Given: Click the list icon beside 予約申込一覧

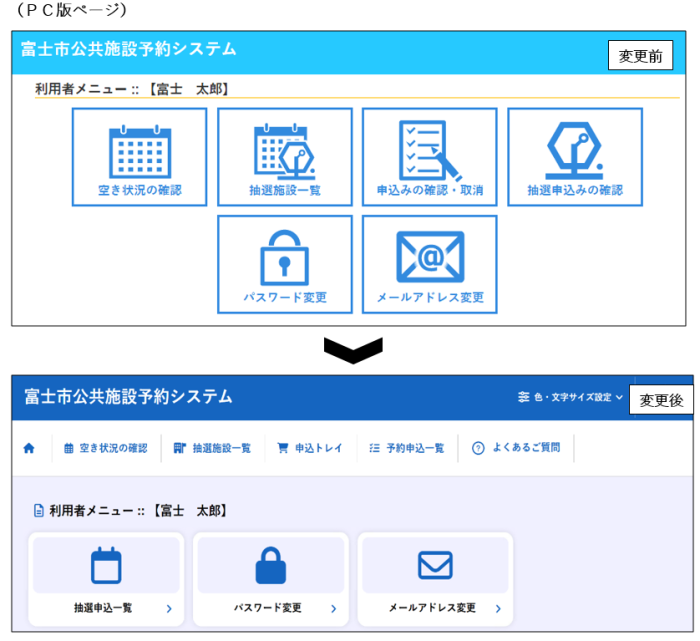Looking at the screenshot, I should (x=375, y=448).
